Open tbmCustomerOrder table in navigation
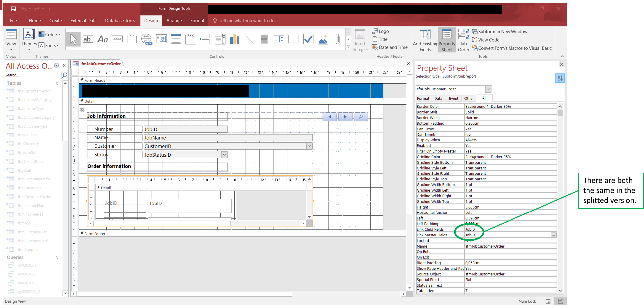644x308 pixels. [x=34, y=197]
